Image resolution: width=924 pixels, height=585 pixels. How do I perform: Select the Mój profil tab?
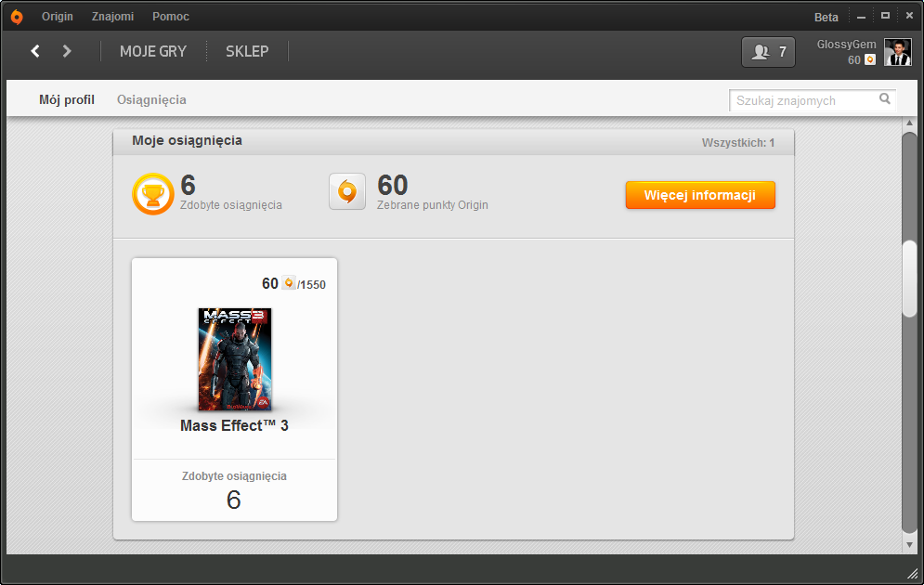[x=67, y=99]
